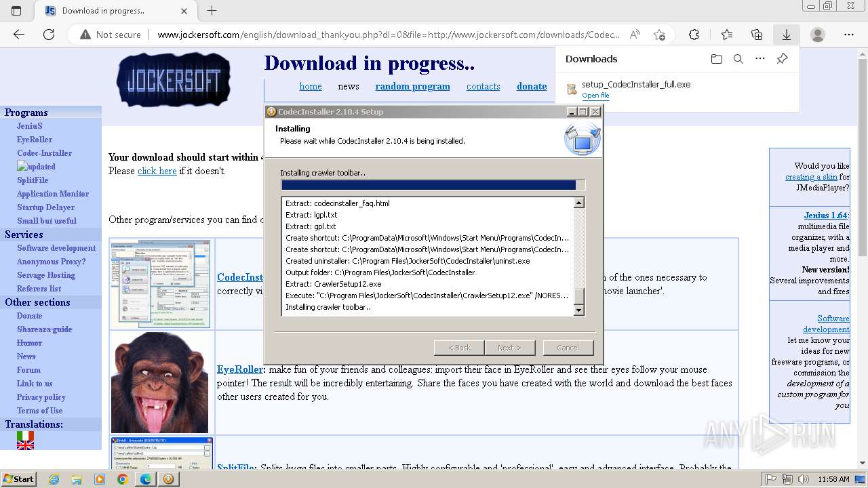Click the Open file link for setup_CodecInstaller_full.exe
Screen dimensions: 868x488
pyautogui.click(x=595, y=96)
